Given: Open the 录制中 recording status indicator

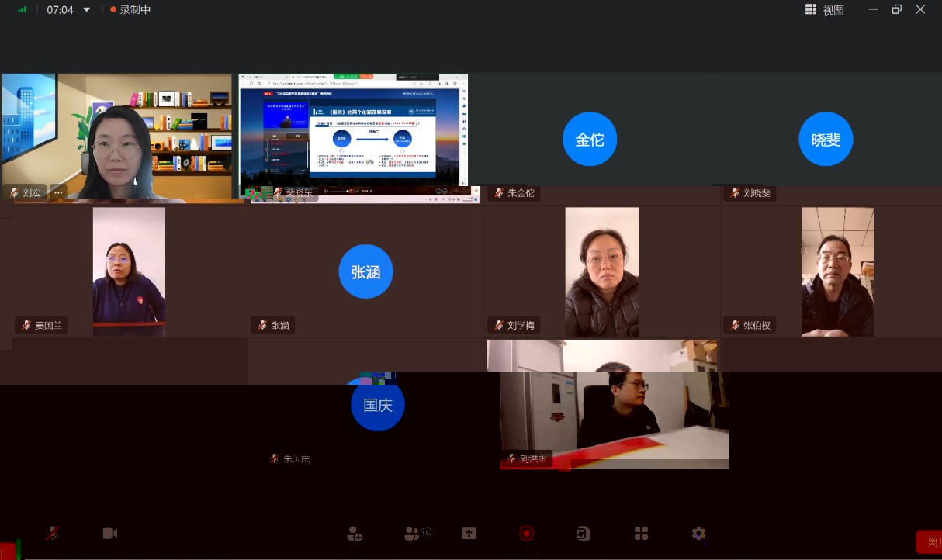Looking at the screenshot, I should [130, 10].
